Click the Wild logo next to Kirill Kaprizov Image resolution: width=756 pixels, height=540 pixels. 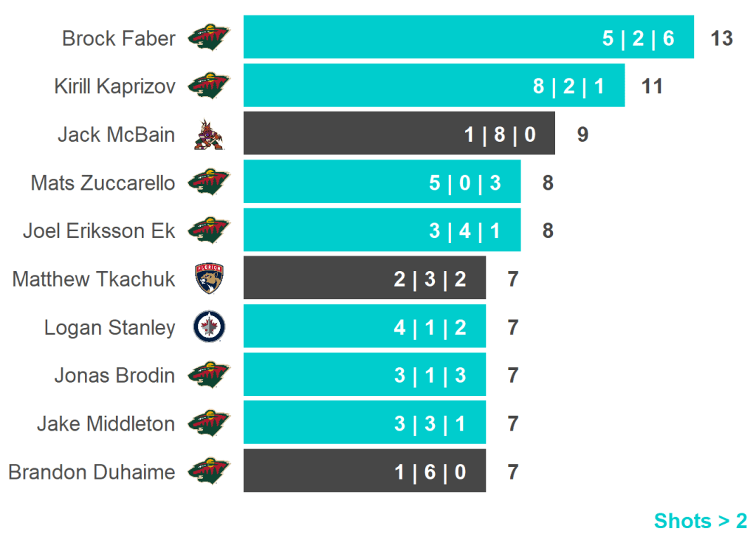tap(209, 86)
